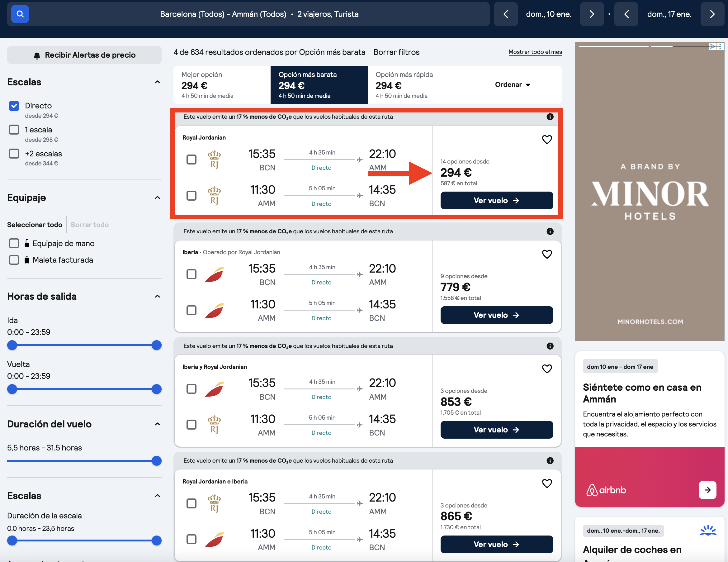Go to previous return date before 17 ene.
The height and width of the screenshot is (562, 728).
pos(626,14)
